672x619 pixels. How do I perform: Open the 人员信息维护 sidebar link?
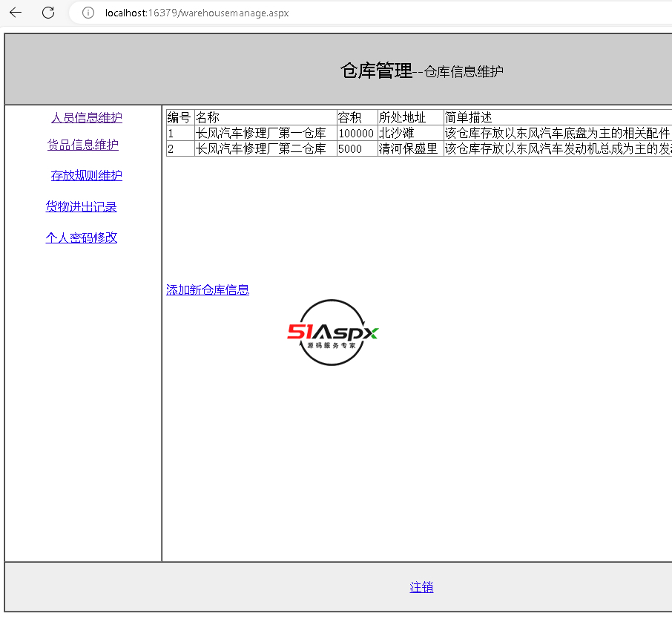click(87, 117)
